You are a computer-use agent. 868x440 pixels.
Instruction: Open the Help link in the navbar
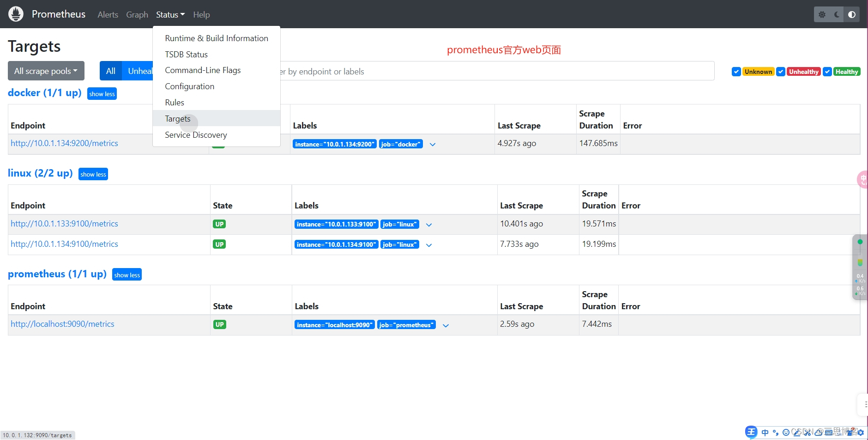pos(201,14)
